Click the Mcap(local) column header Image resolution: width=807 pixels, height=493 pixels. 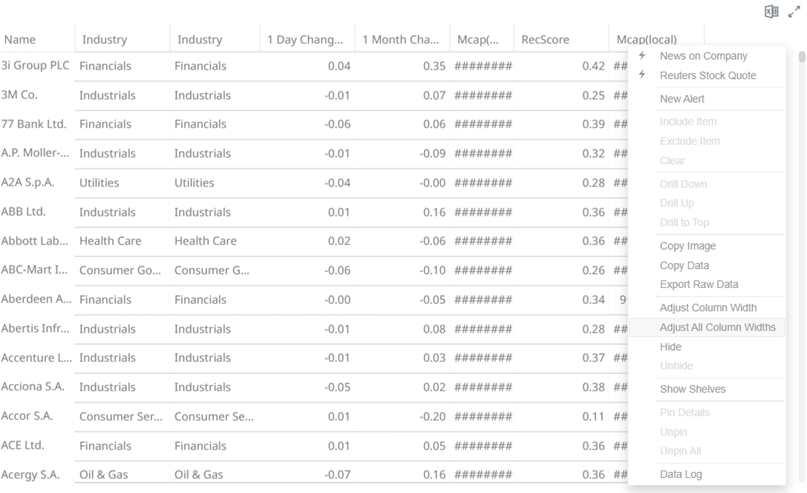[x=646, y=40]
